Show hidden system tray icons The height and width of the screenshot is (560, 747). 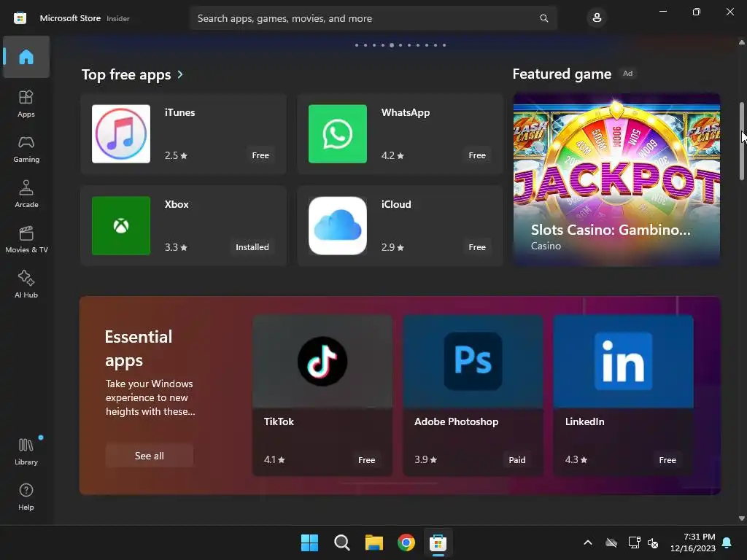(x=588, y=542)
